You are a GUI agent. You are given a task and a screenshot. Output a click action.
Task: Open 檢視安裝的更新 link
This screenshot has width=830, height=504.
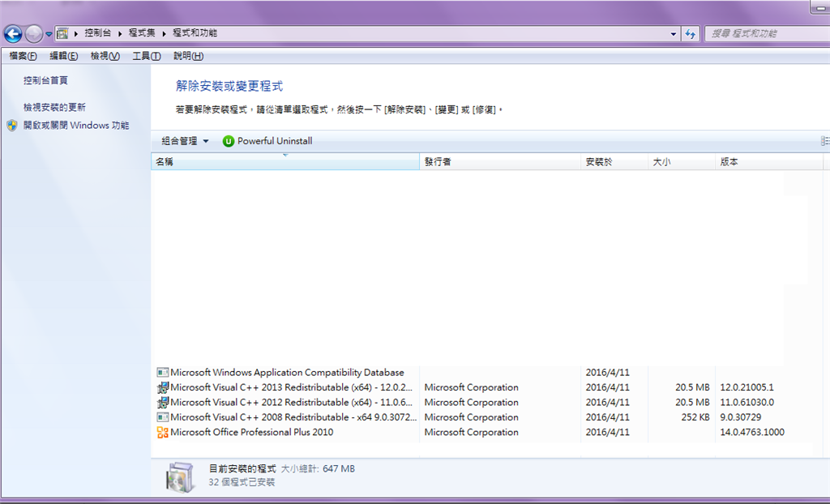[54, 107]
